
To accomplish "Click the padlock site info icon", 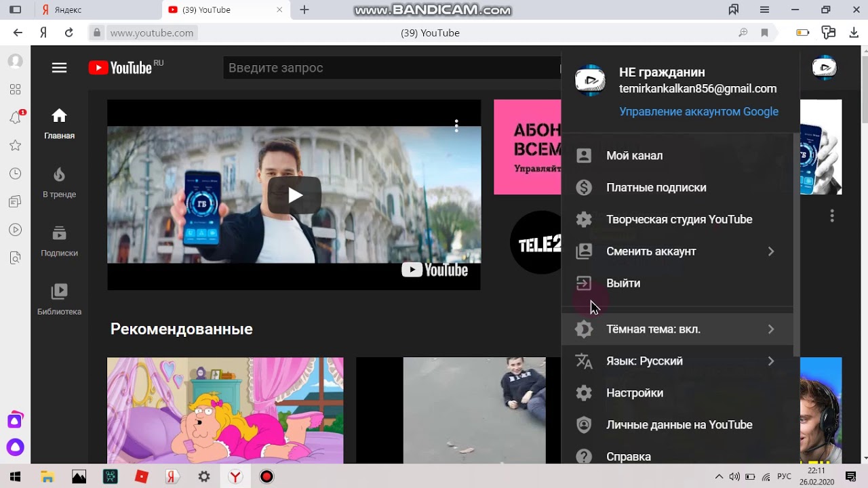I will [97, 33].
